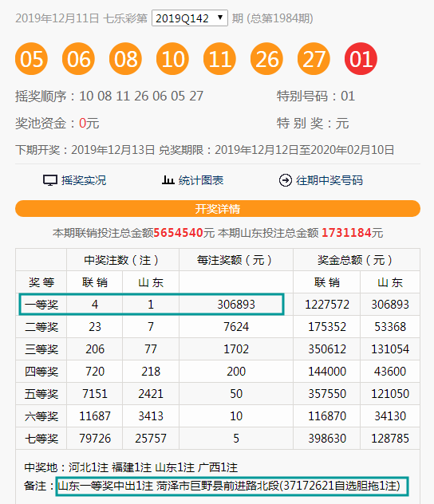Click the orange ball numbered 27
434x504 pixels.
(314, 59)
